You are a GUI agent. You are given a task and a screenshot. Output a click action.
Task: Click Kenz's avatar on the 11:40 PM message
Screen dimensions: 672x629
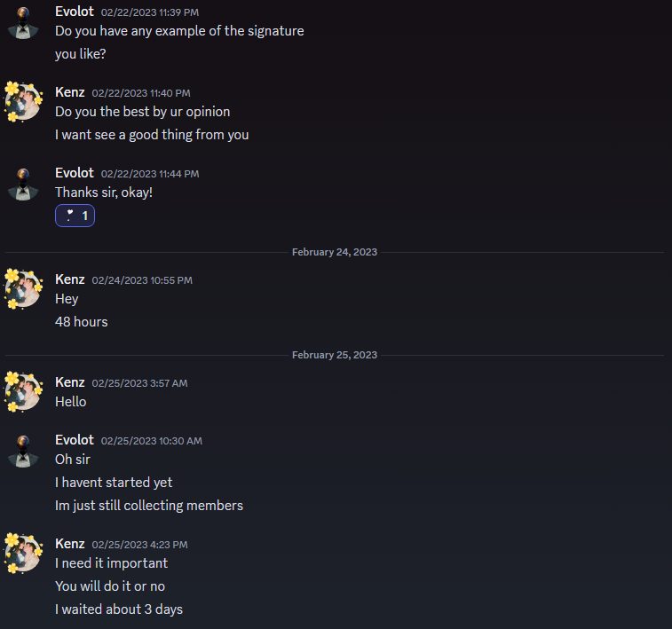click(23, 102)
